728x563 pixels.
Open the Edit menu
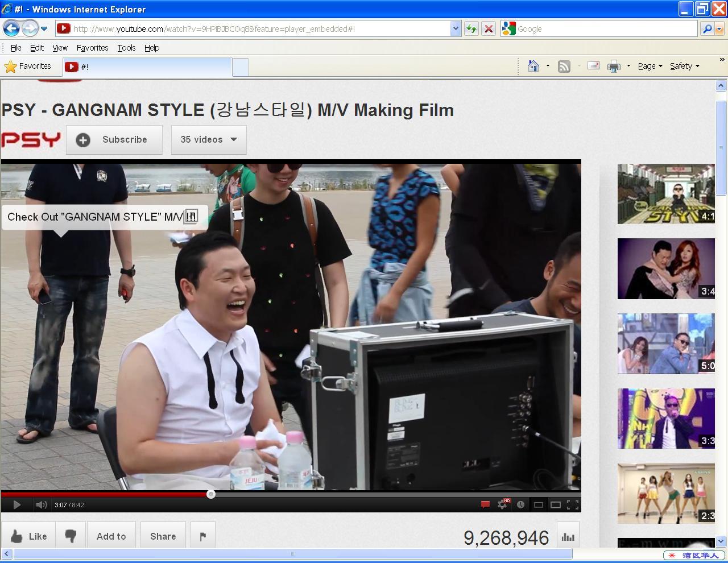point(37,48)
